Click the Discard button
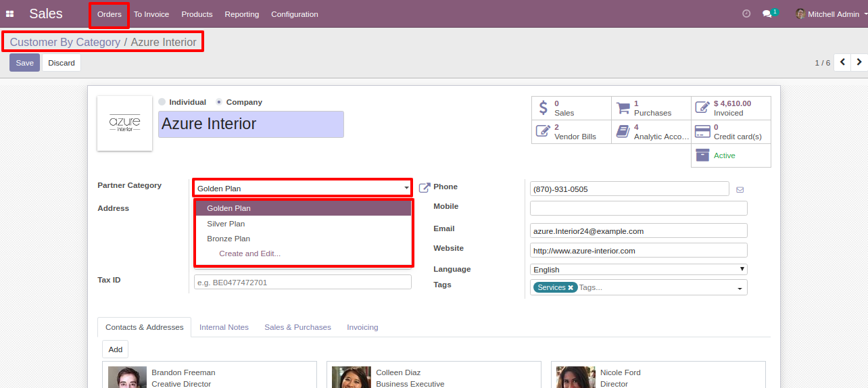868x388 pixels. click(62, 63)
